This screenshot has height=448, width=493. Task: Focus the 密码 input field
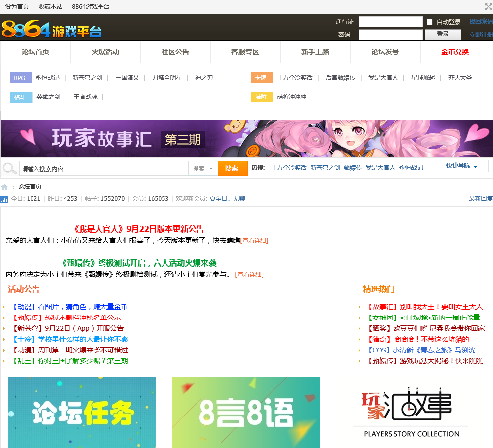pyautogui.click(x=391, y=34)
